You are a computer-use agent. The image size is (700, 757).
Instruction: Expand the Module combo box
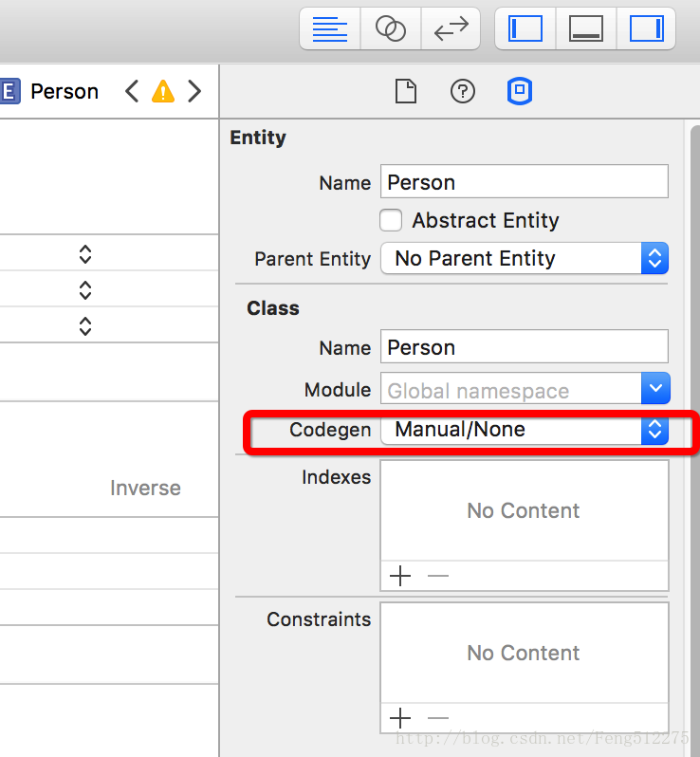[655, 389]
